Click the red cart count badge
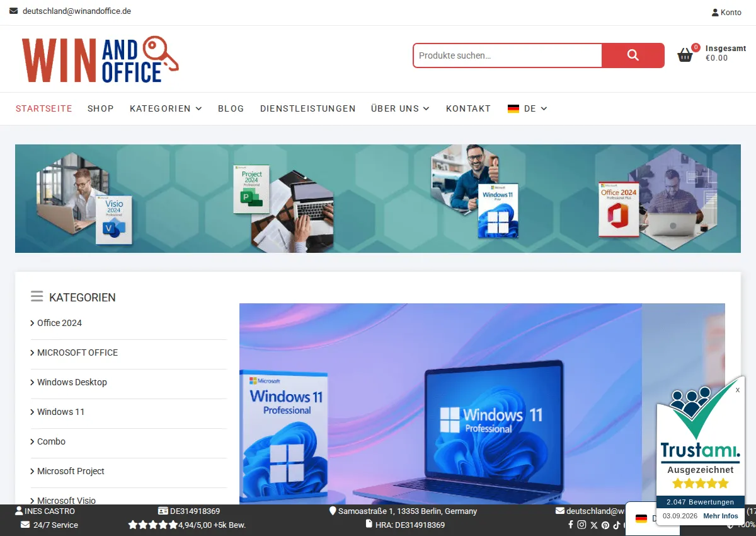This screenshot has height=536, width=756. pyautogui.click(x=696, y=47)
